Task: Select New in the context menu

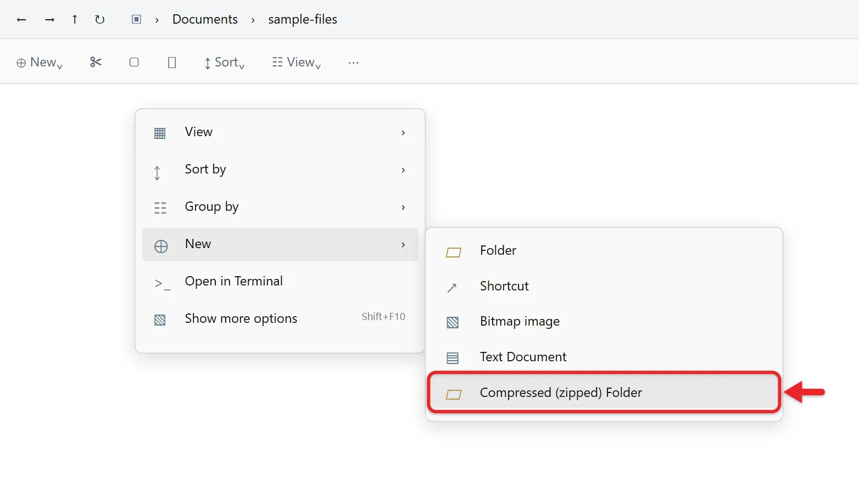Action: 280,244
